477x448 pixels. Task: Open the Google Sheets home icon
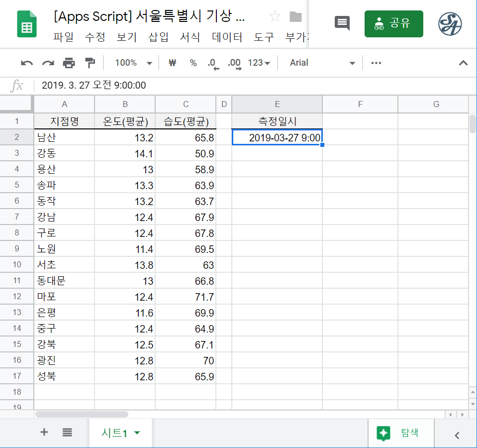tap(27, 24)
